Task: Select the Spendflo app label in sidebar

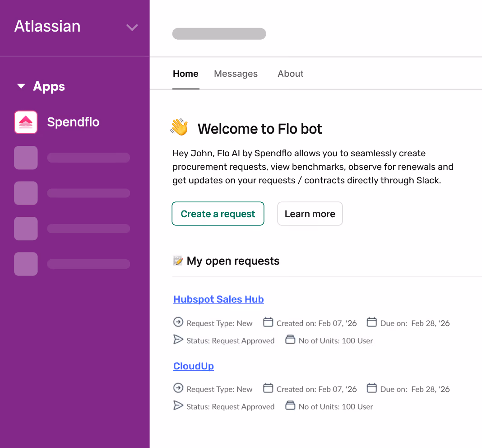Action: point(73,122)
